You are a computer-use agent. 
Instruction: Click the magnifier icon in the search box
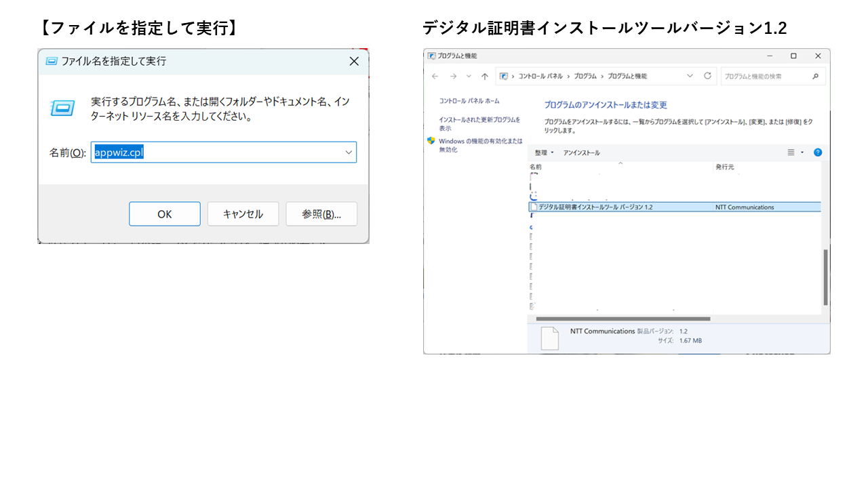[815, 77]
